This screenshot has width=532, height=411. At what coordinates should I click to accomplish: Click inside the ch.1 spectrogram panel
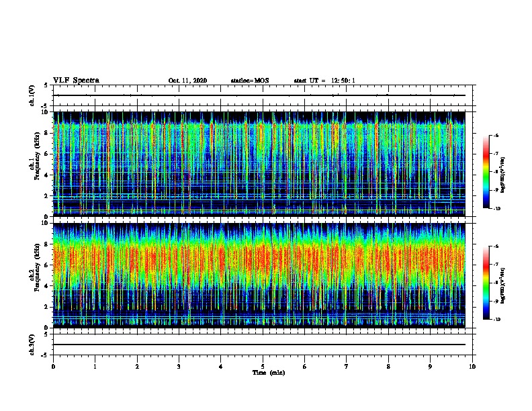click(259, 164)
